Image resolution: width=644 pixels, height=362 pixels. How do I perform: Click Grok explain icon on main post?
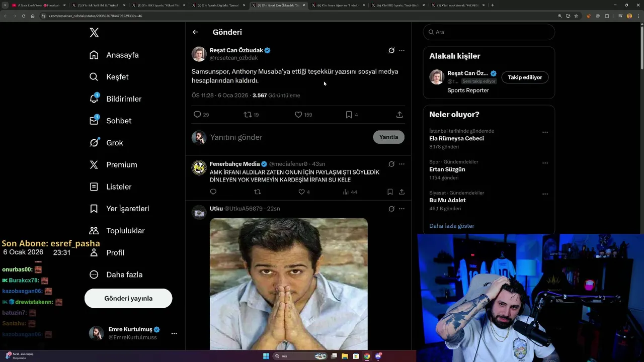[391, 50]
